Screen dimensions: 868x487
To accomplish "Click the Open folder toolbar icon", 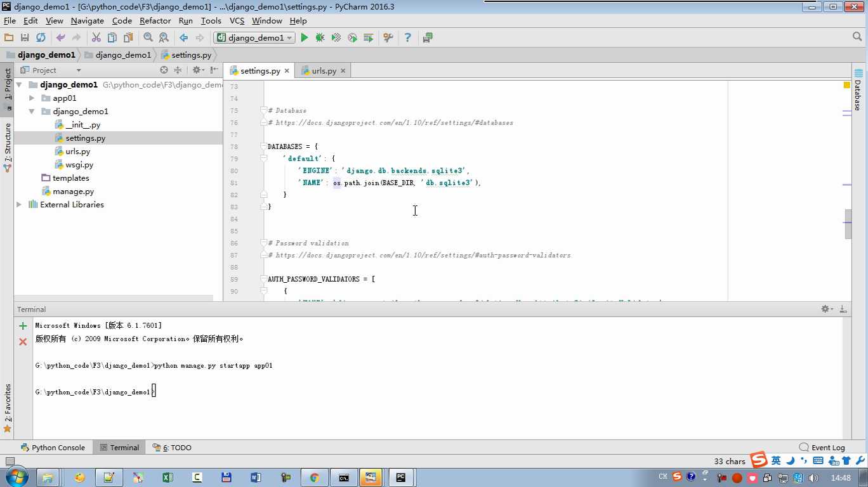I will click(9, 38).
